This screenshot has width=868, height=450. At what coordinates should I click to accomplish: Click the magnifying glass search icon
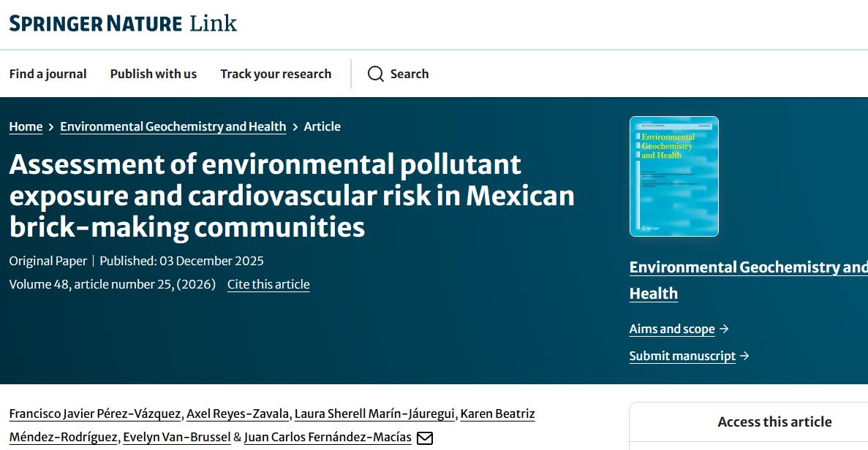pos(376,74)
